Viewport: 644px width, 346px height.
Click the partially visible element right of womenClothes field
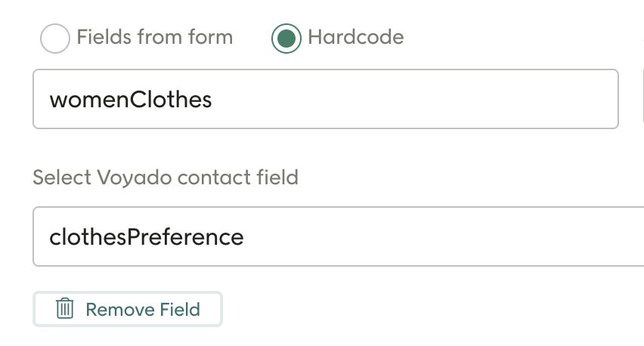[642, 99]
